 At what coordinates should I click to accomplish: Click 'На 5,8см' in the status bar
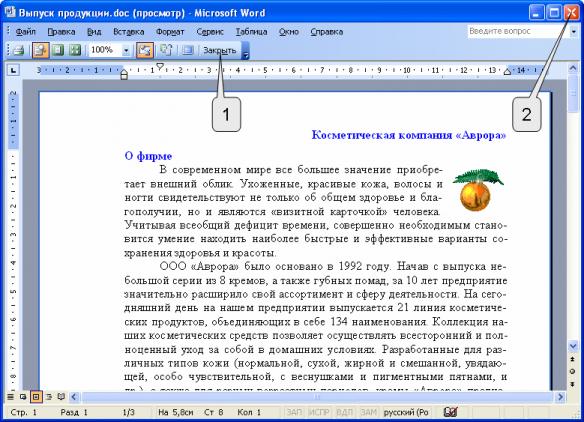point(175,412)
